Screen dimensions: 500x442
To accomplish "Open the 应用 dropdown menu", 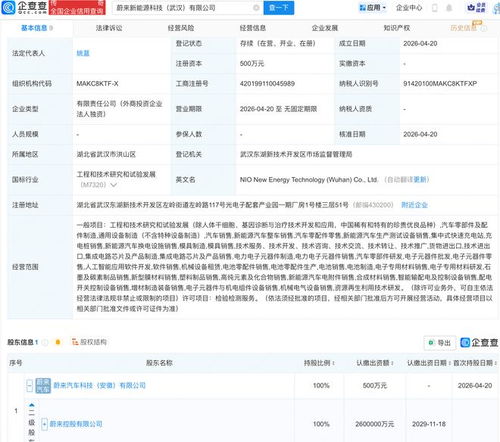I will (x=373, y=8).
